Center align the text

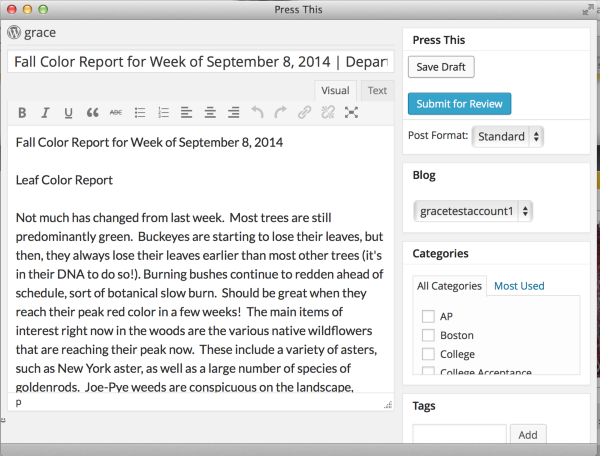[210, 112]
